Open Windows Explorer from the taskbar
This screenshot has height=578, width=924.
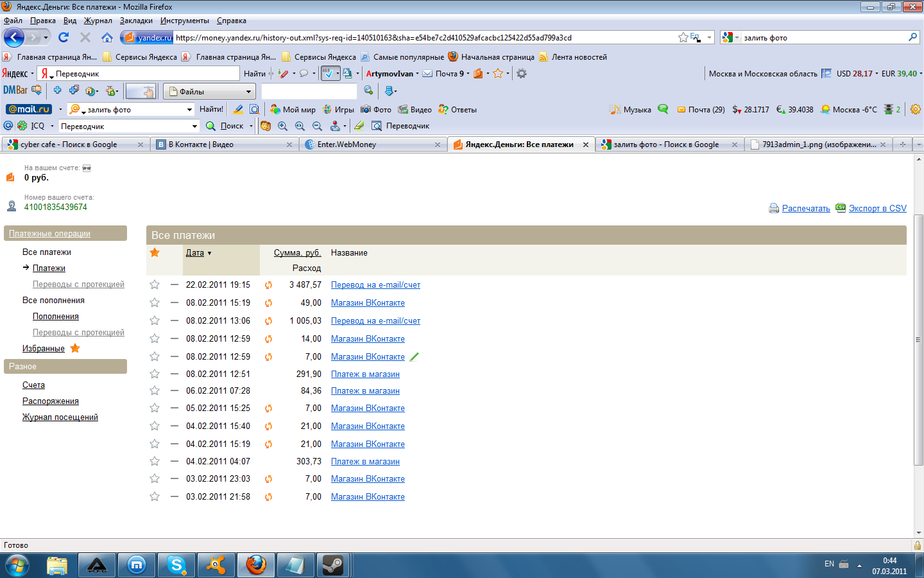(x=57, y=565)
